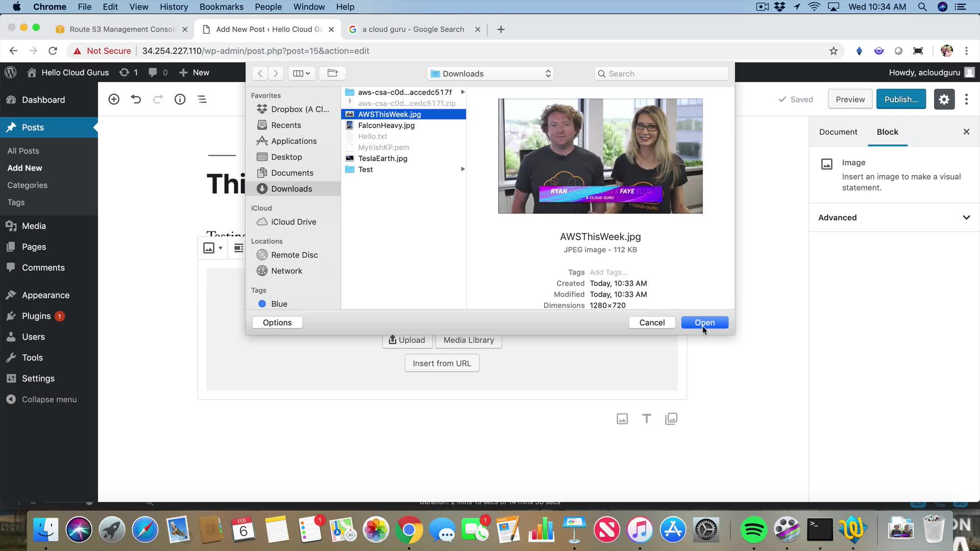Open block navigation list icon
The width and height of the screenshot is (980, 551).
pos(202,99)
